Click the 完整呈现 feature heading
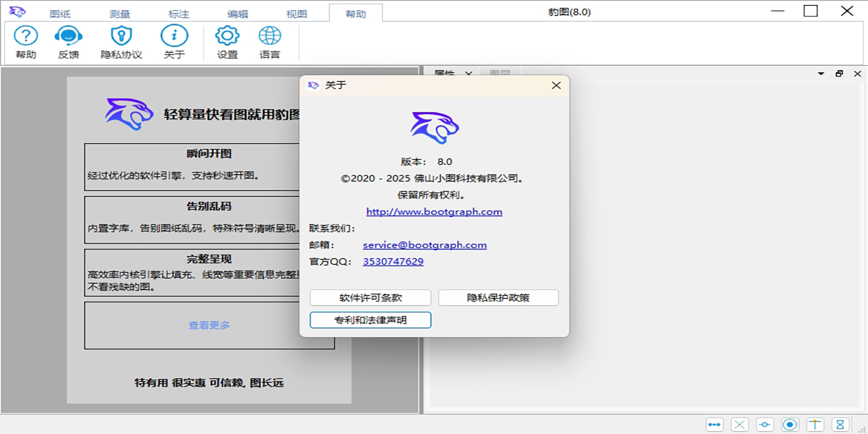The height and width of the screenshot is (434, 868). point(209,258)
